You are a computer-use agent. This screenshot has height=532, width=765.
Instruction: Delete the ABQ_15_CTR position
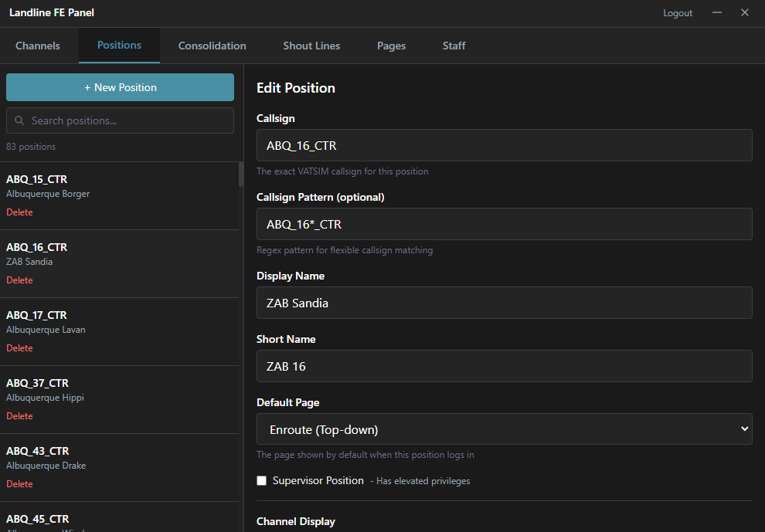click(19, 212)
